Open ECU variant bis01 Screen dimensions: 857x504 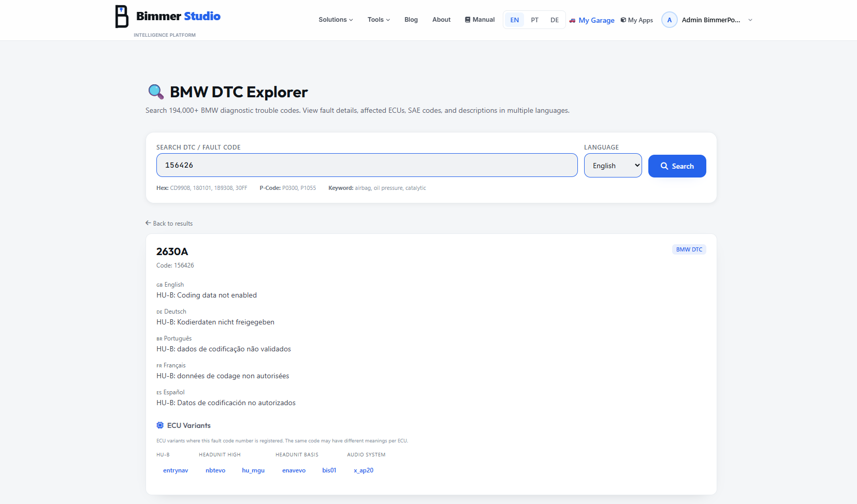329,470
